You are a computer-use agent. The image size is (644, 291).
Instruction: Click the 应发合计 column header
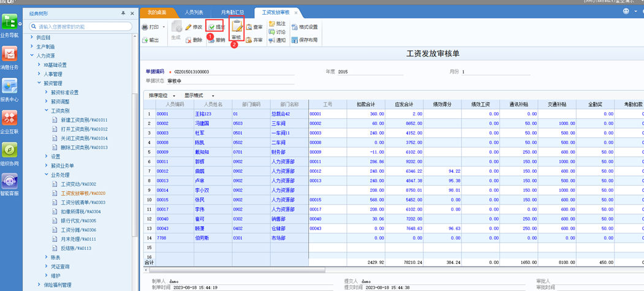click(x=404, y=104)
